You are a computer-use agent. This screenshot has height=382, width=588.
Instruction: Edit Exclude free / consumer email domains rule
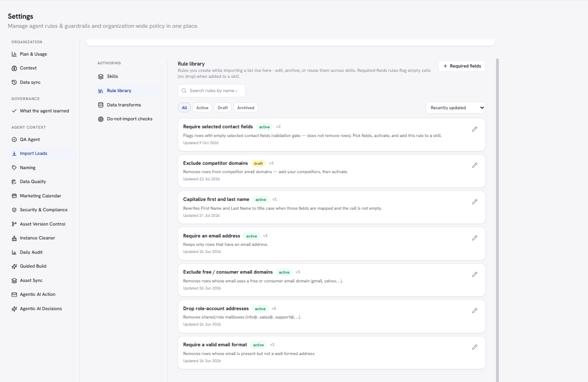[x=474, y=274]
